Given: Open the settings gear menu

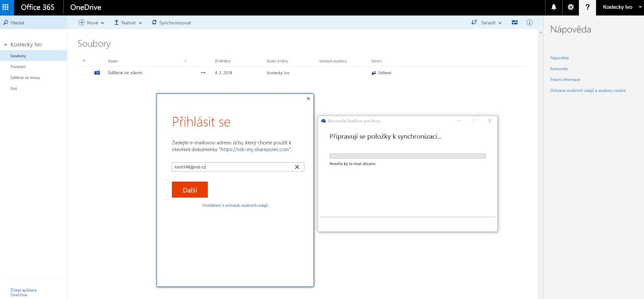Looking at the screenshot, I should 571,7.
